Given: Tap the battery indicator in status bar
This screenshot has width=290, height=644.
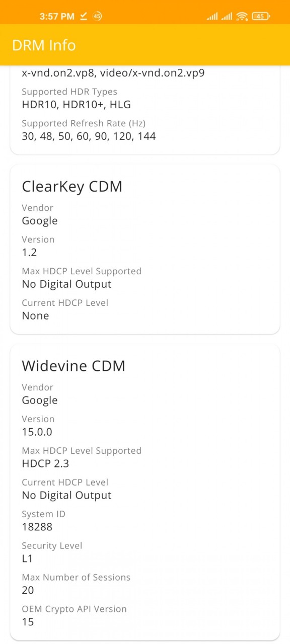Looking at the screenshot, I should click(x=260, y=16).
